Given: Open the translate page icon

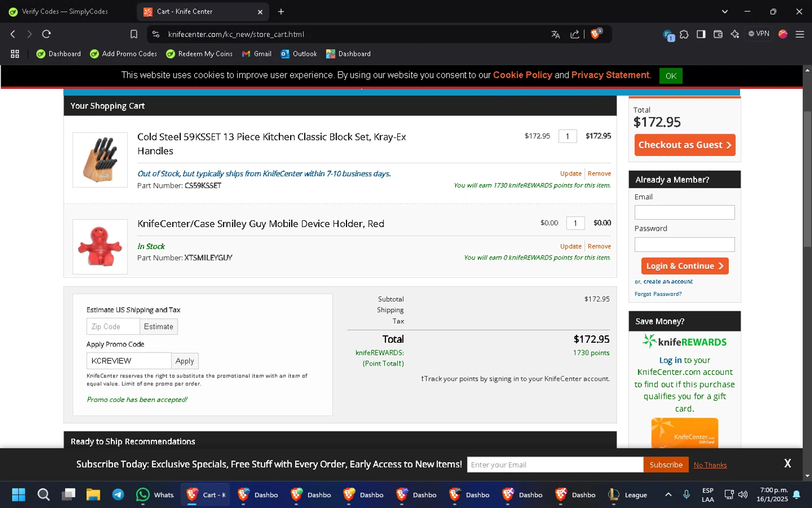Looking at the screenshot, I should 555,34.
